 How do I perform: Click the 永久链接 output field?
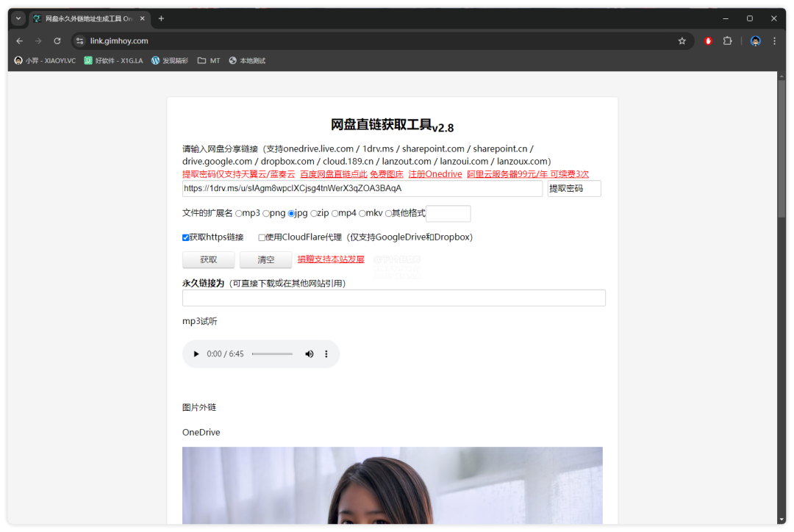[394, 298]
